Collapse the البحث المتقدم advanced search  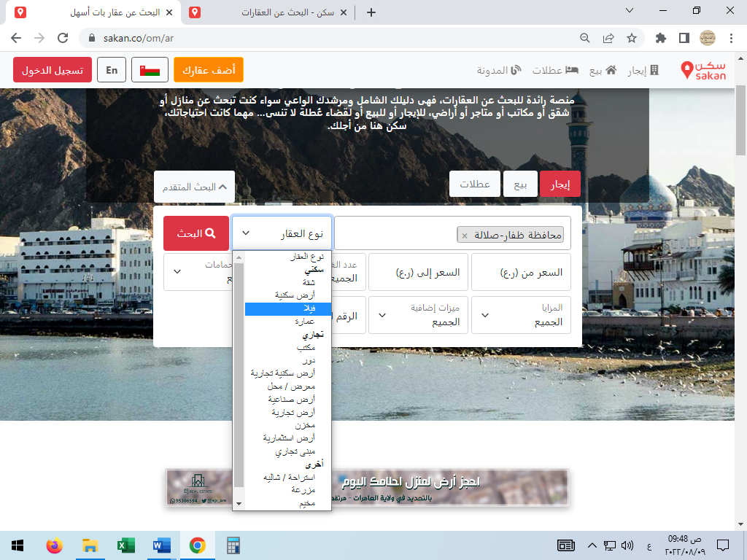point(194,187)
